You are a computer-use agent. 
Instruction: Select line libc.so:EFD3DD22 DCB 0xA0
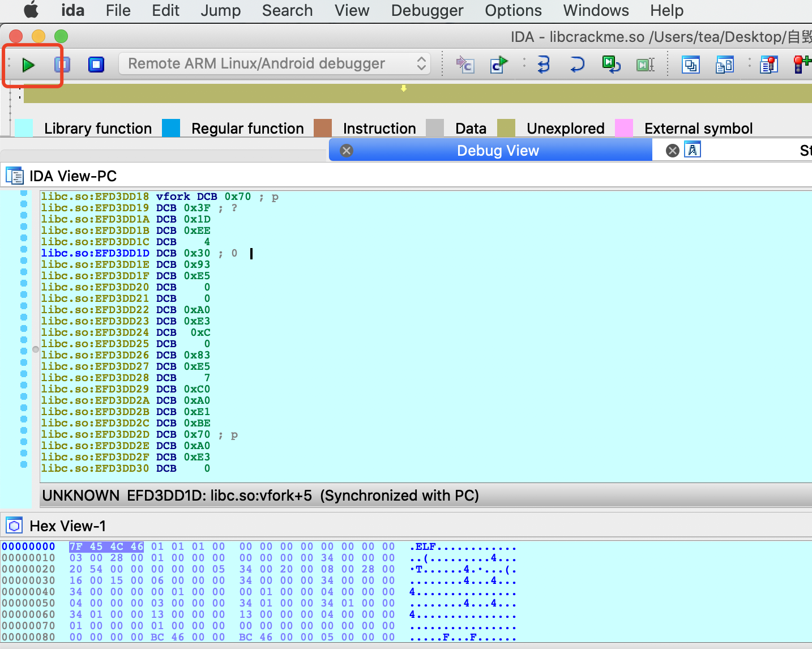click(126, 310)
